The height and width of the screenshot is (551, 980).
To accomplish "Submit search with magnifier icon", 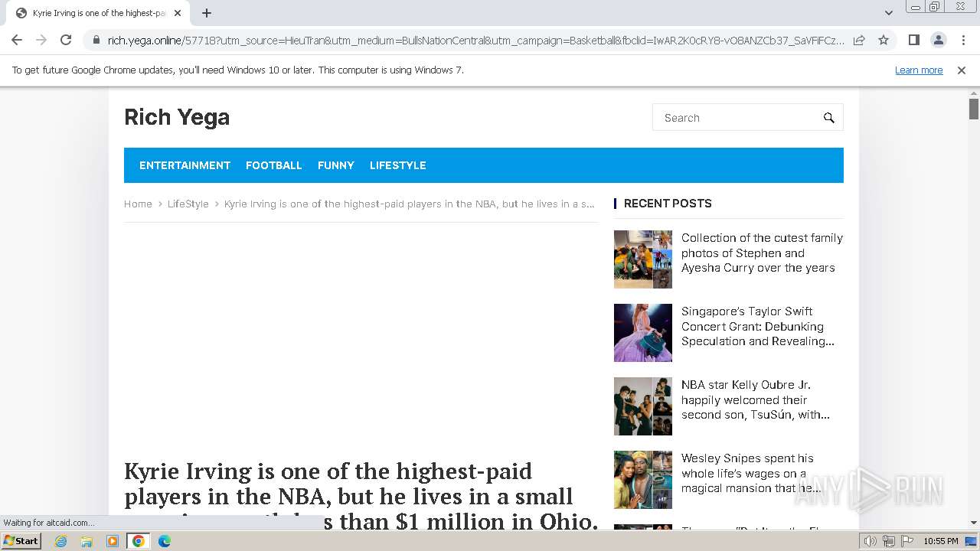I will coord(828,118).
